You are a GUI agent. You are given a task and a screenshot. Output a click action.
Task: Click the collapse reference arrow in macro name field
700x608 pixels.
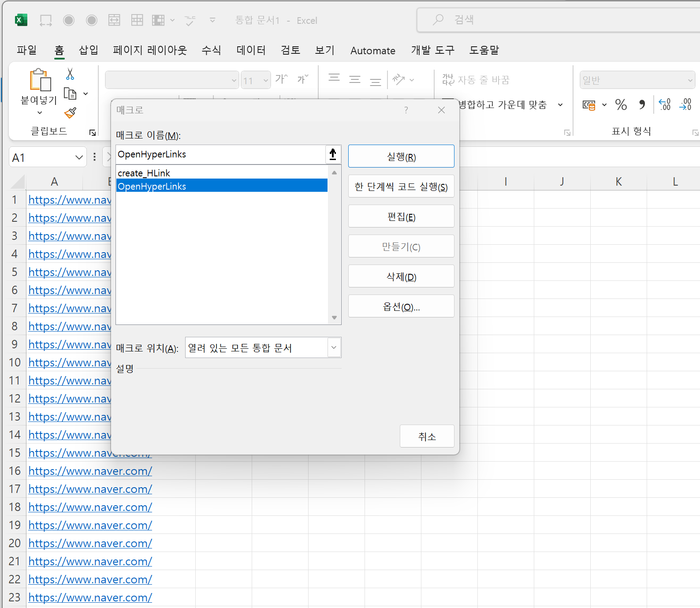click(333, 154)
